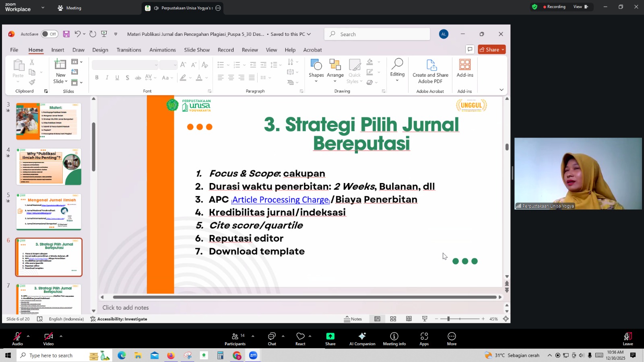Unmute the Zoom Audio microphone
The height and width of the screenshot is (362, 644).
pos(17,339)
